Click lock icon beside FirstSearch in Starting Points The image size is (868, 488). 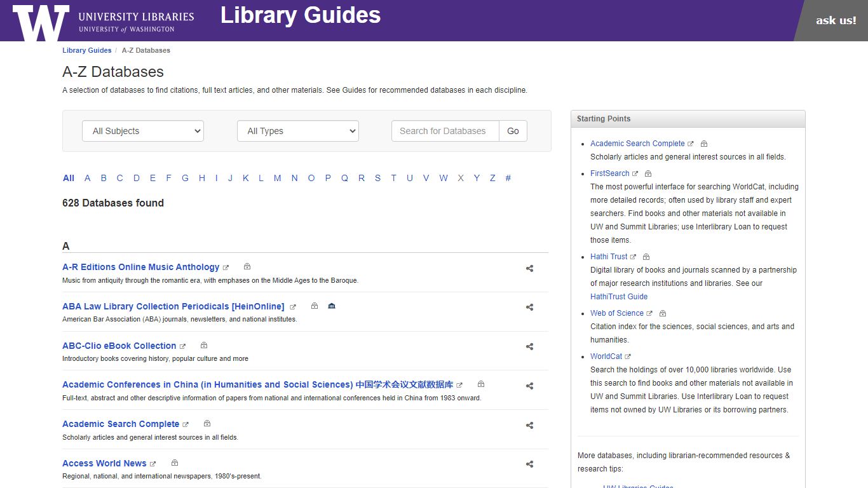coord(648,173)
